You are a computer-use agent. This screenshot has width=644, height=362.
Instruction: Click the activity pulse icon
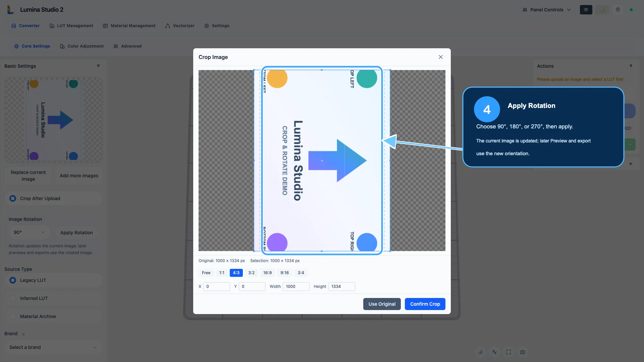click(x=494, y=352)
